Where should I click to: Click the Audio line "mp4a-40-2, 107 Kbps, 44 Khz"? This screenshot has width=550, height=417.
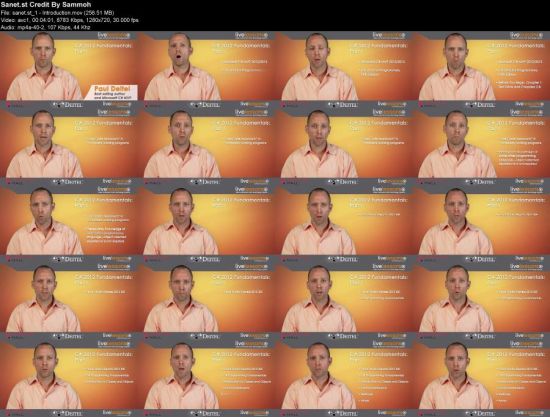click(x=46, y=27)
